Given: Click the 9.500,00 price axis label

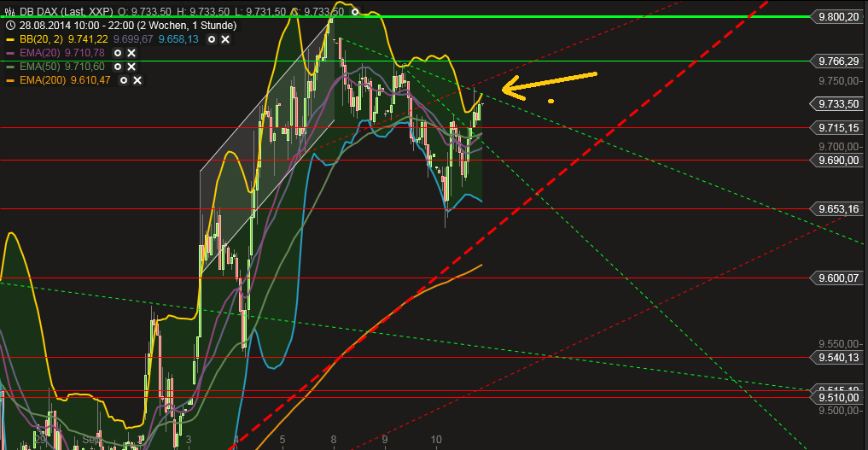Looking at the screenshot, I should pos(839,411).
